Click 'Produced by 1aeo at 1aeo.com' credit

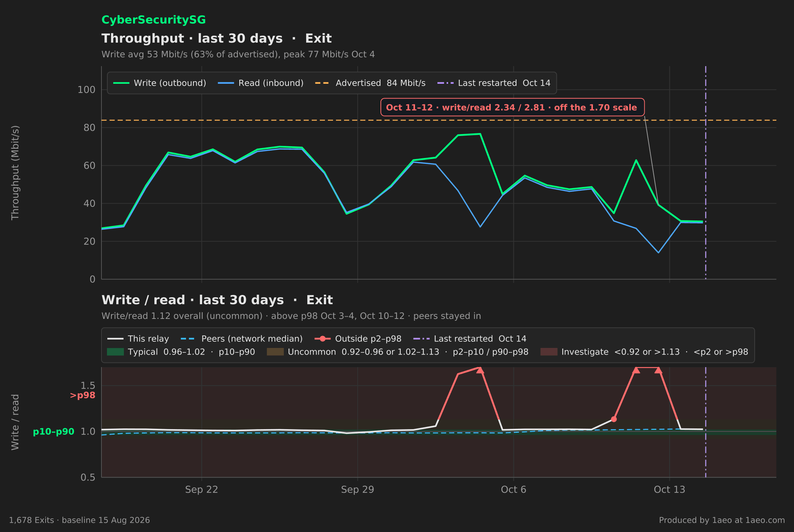click(x=722, y=520)
